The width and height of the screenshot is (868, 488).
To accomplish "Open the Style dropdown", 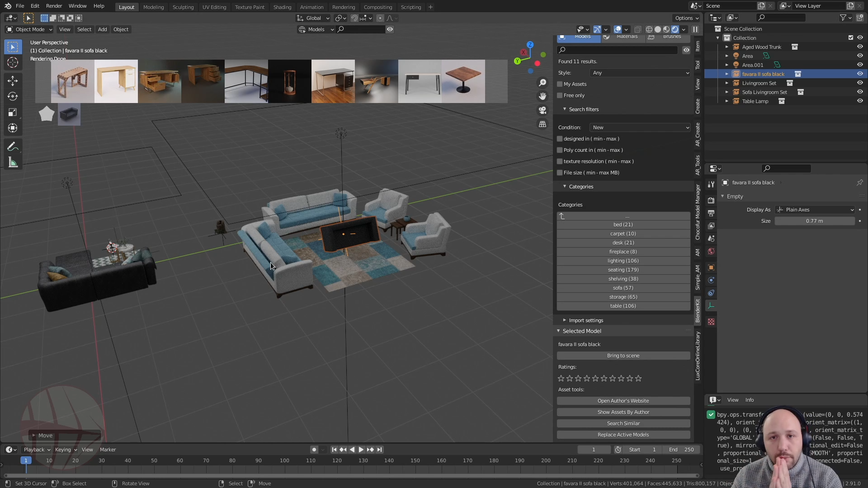I will point(641,73).
